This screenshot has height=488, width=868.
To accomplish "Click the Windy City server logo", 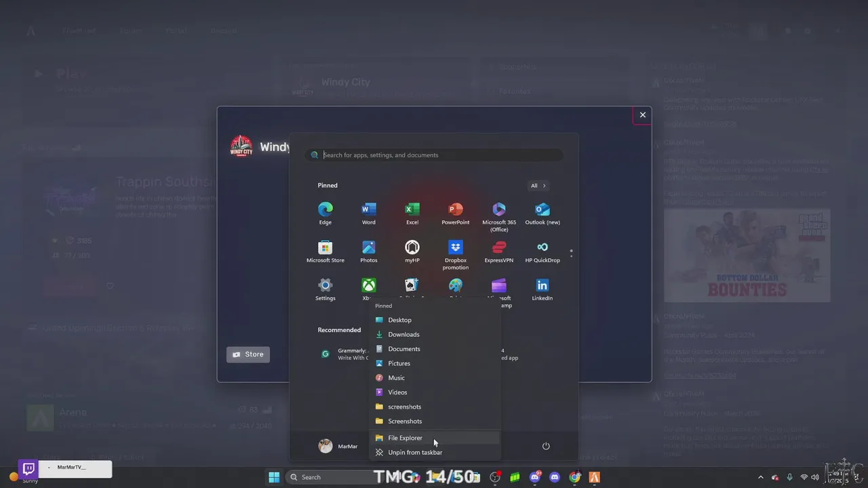I will click(x=241, y=146).
